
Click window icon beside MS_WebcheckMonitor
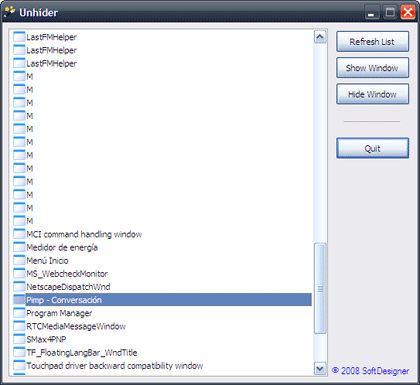(19, 273)
